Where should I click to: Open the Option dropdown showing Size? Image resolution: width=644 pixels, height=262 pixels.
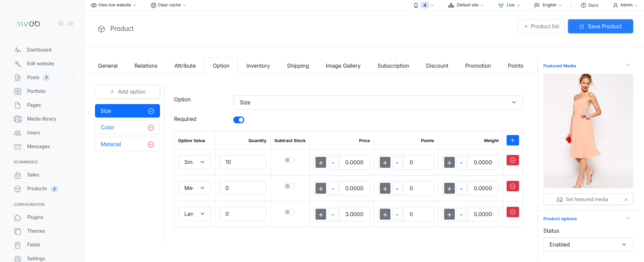coord(378,102)
